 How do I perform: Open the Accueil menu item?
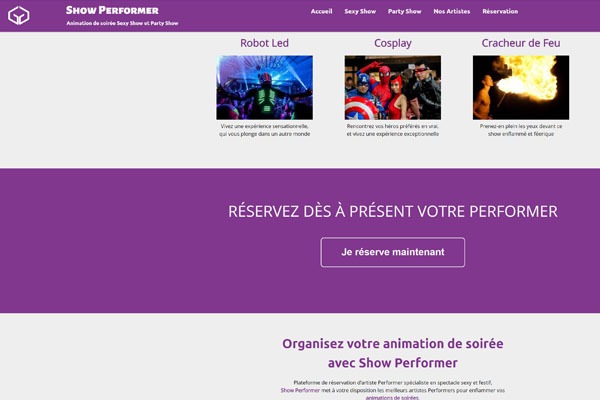(321, 11)
